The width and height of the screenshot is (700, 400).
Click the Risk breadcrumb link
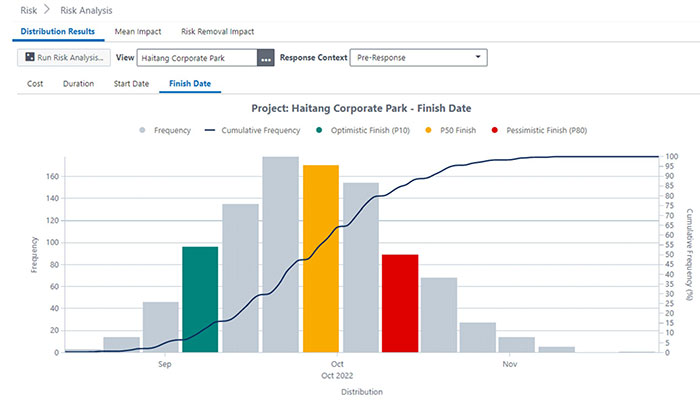(x=29, y=10)
